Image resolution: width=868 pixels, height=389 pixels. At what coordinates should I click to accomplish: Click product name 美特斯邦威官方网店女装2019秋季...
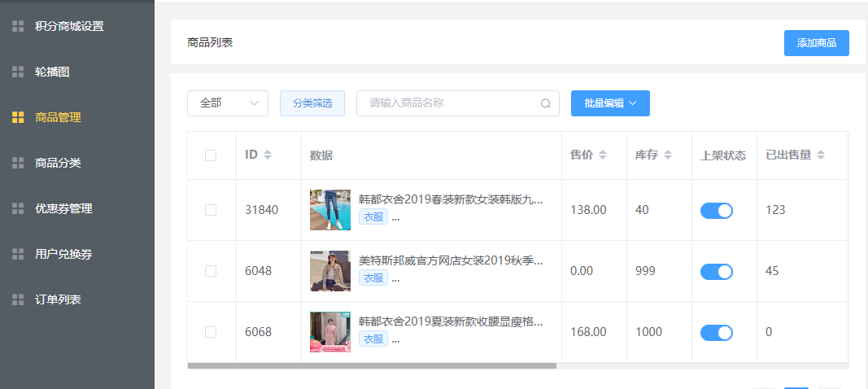[451, 261]
